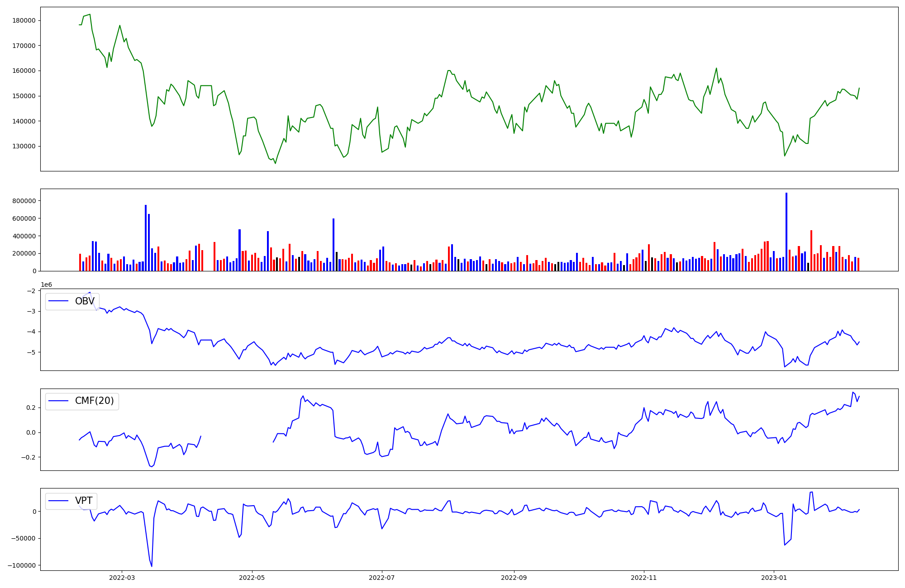Click the blue line sample in CMF(20) legend

pos(58,401)
